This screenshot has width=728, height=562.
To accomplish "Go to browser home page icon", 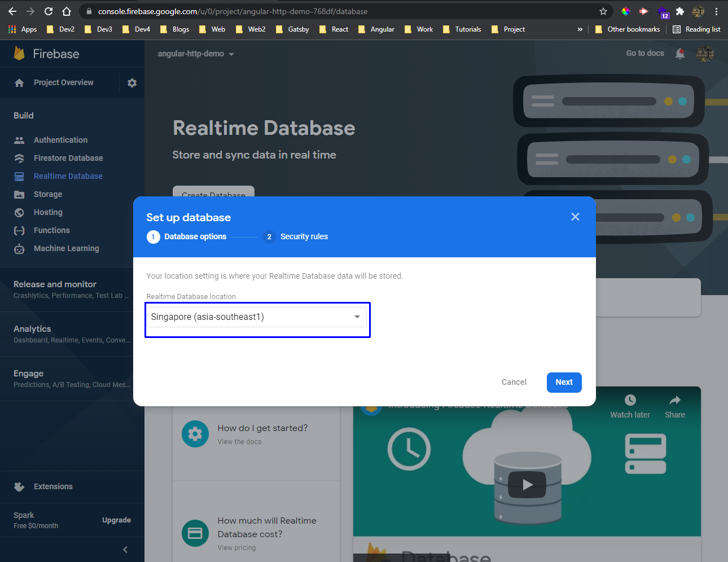I will 67,11.
